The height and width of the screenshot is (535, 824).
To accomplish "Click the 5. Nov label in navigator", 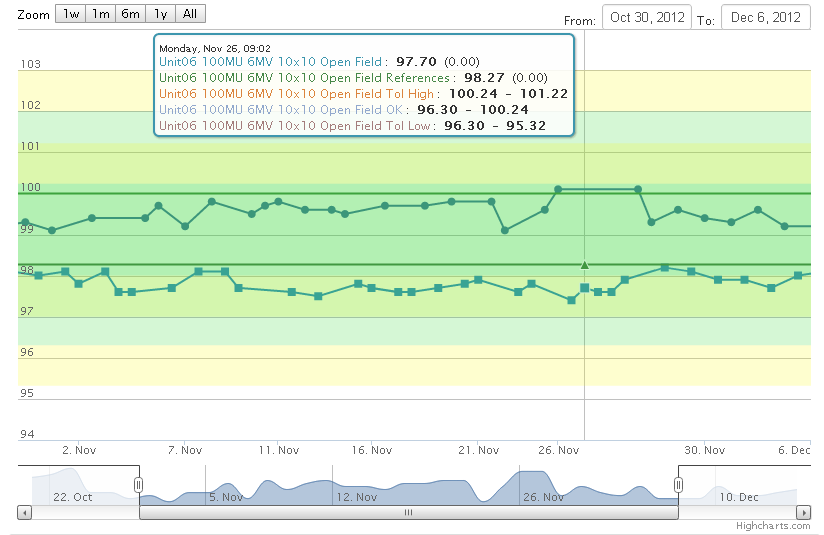I will point(226,497).
